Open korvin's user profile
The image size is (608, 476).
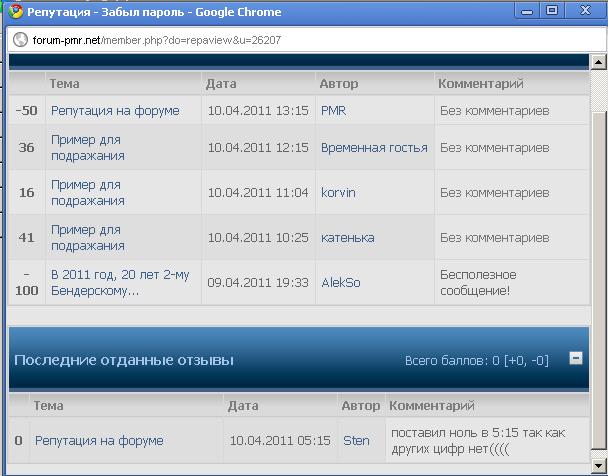click(338, 192)
